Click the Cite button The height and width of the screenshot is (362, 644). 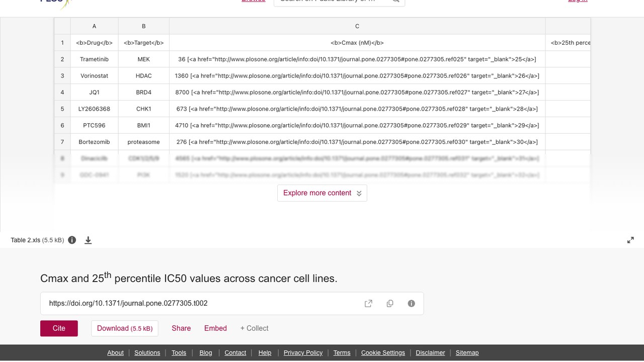[x=59, y=328]
